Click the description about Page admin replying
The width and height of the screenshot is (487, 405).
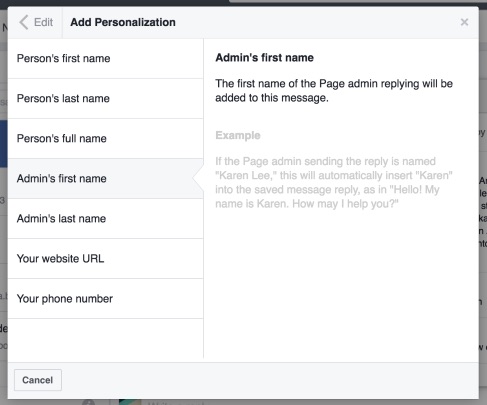click(334, 91)
